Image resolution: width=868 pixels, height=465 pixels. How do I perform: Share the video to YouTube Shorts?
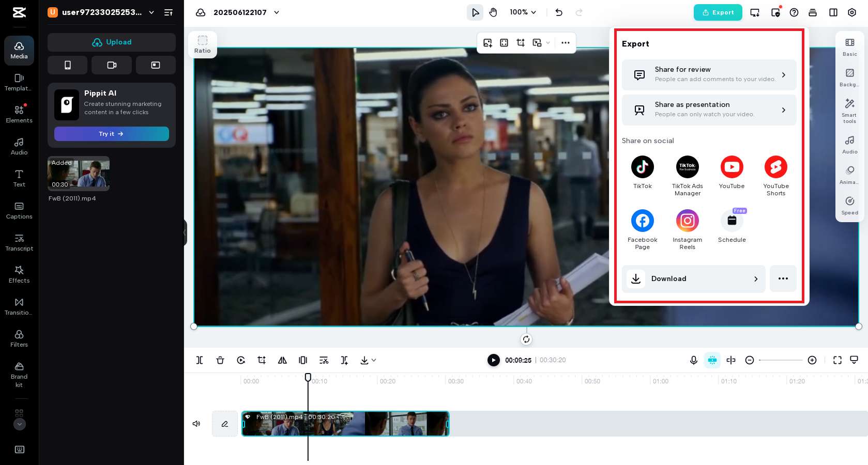click(775, 166)
